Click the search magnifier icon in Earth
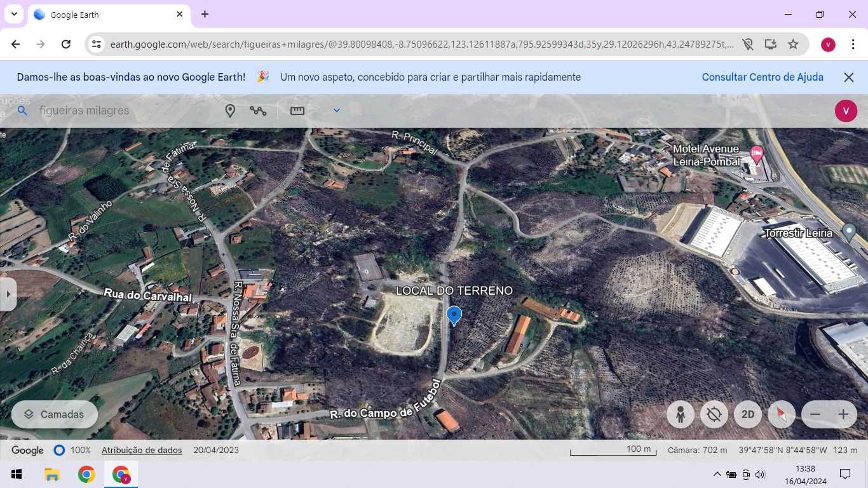 [22, 111]
